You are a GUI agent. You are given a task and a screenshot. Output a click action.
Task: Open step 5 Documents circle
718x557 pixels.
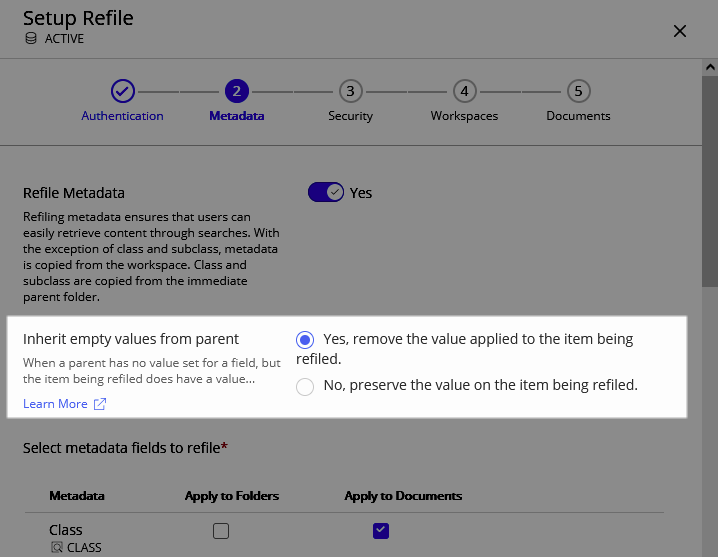(x=578, y=91)
